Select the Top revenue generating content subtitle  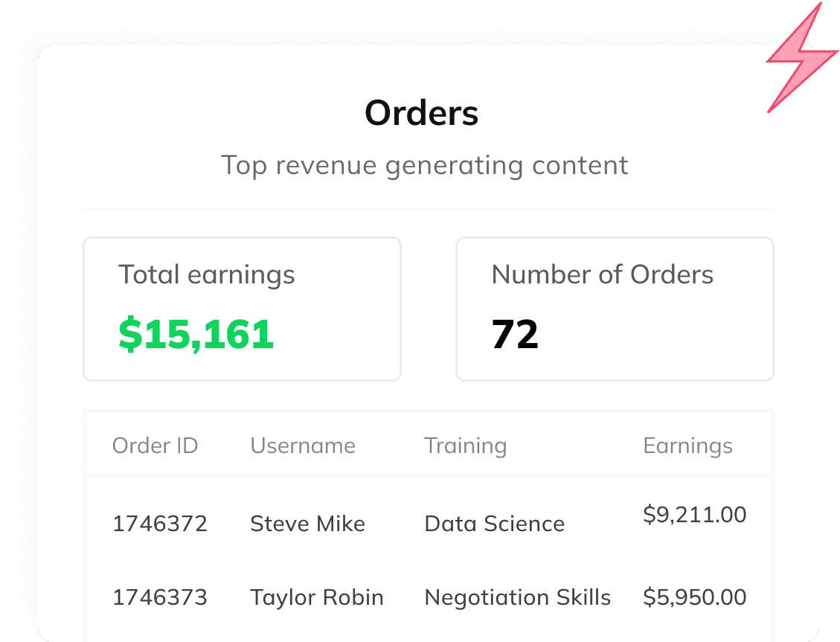pyautogui.click(x=424, y=165)
